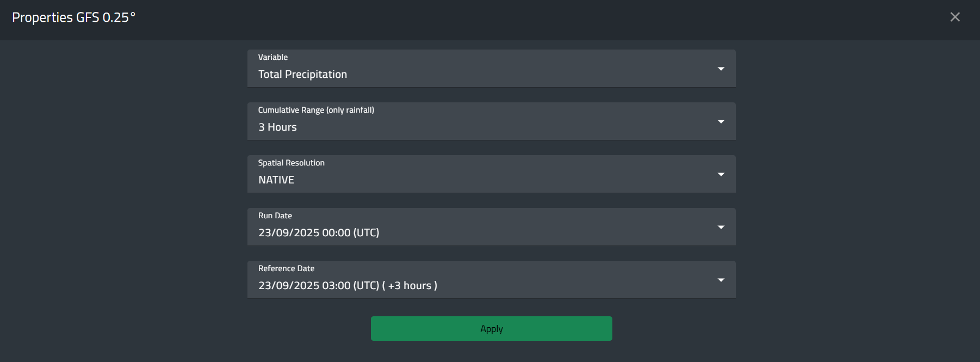Click the Reference Date arrow icon
Image resolution: width=980 pixels, height=362 pixels.
pos(721,280)
